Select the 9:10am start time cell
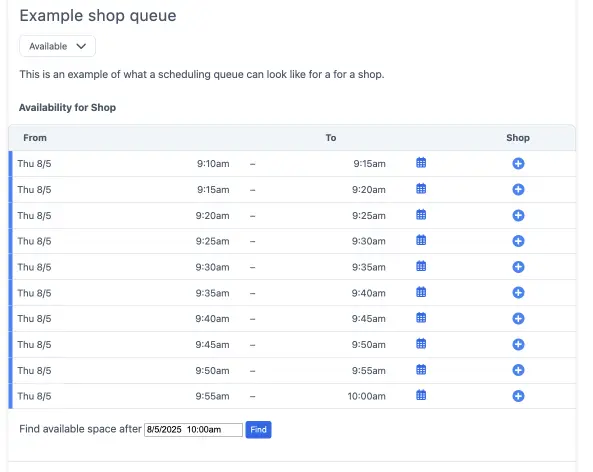This screenshot has height=472, width=593. [x=213, y=164]
